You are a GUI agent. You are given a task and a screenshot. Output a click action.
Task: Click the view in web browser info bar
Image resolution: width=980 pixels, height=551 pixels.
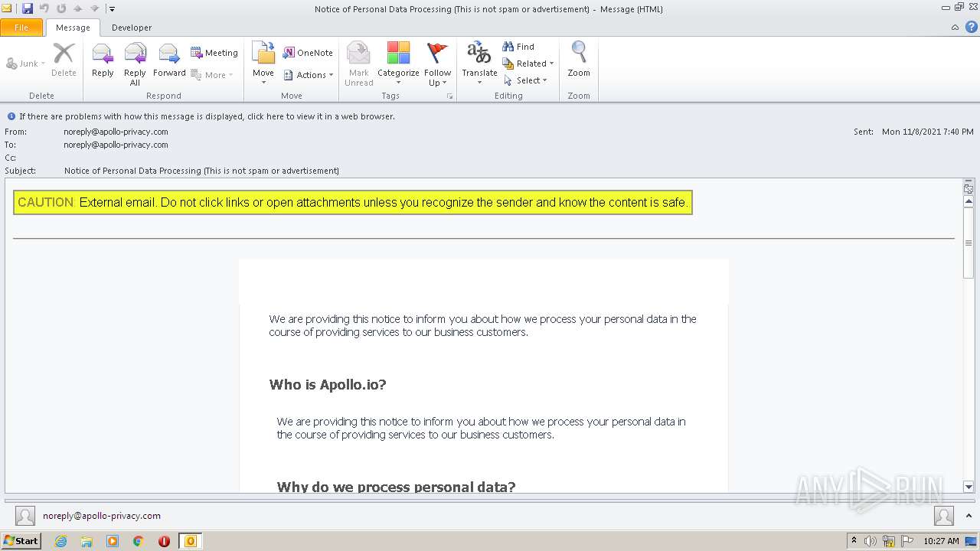pos(207,116)
